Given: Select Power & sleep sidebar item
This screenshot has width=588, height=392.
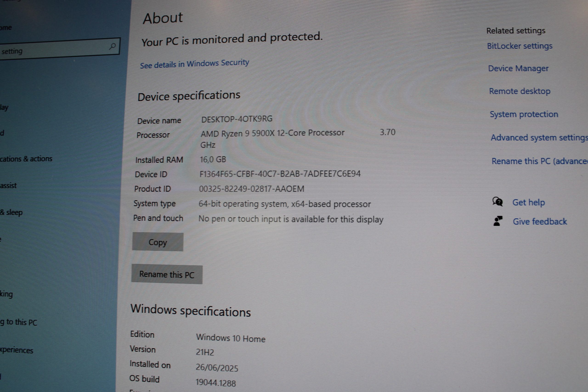Looking at the screenshot, I should (x=11, y=212).
